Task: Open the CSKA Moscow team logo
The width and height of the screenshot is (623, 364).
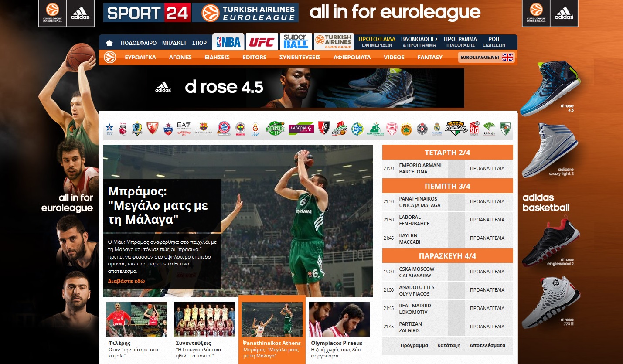Action: [x=168, y=129]
